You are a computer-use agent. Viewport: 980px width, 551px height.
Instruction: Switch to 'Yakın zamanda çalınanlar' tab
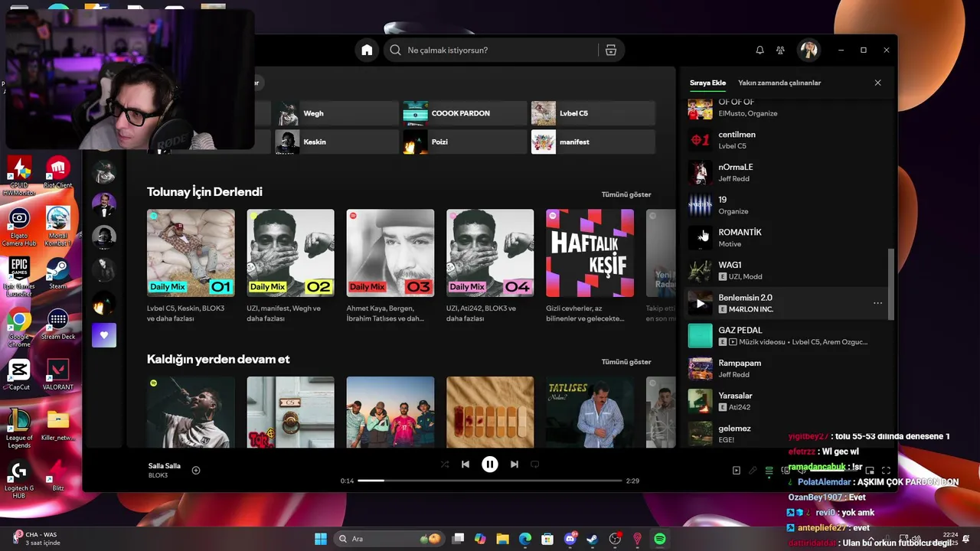[x=779, y=83]
